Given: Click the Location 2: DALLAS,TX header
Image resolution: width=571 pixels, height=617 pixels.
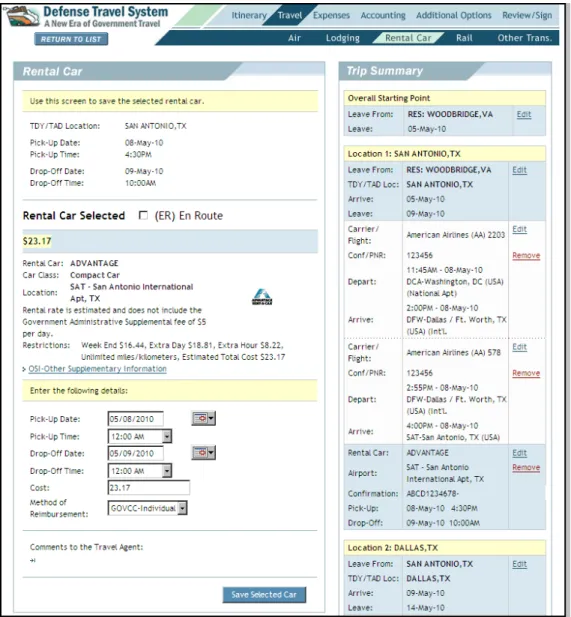Looking at the screenshot, I should click(x=445, y=547).
